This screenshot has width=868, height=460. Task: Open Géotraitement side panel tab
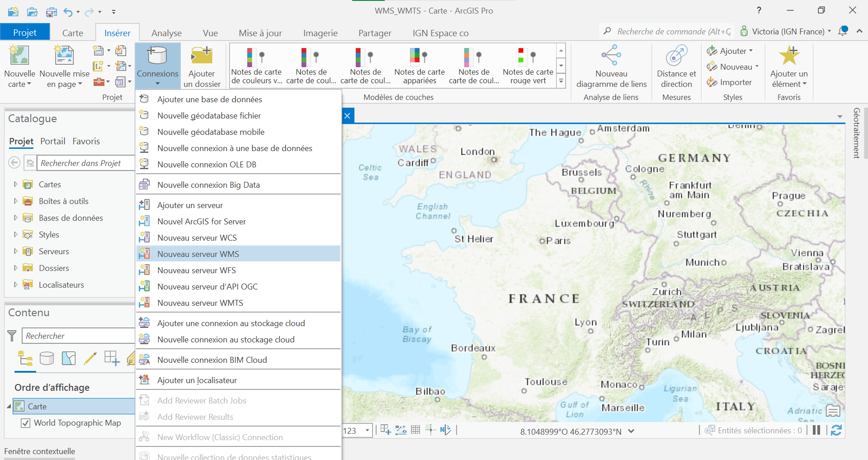coord(856,133)
